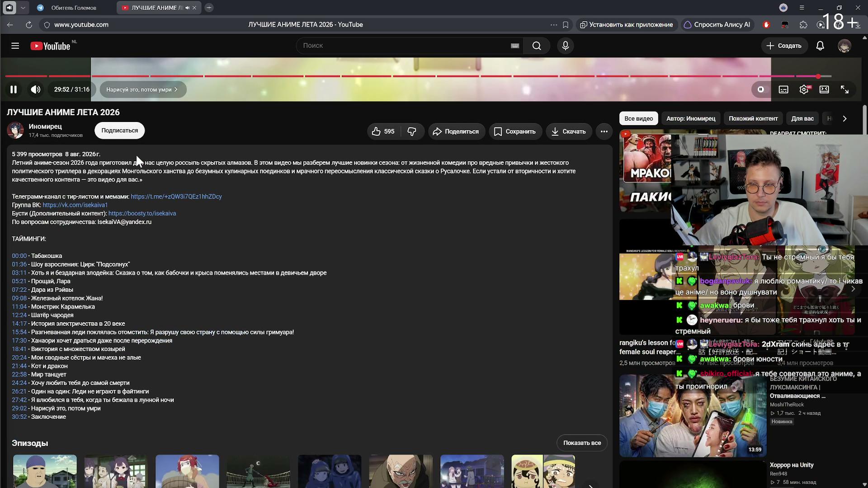Screen dimensions: 868x488
Task: Toggle the autoplay switch in the player
Action: pyautogui.click(x=761, y=89)
